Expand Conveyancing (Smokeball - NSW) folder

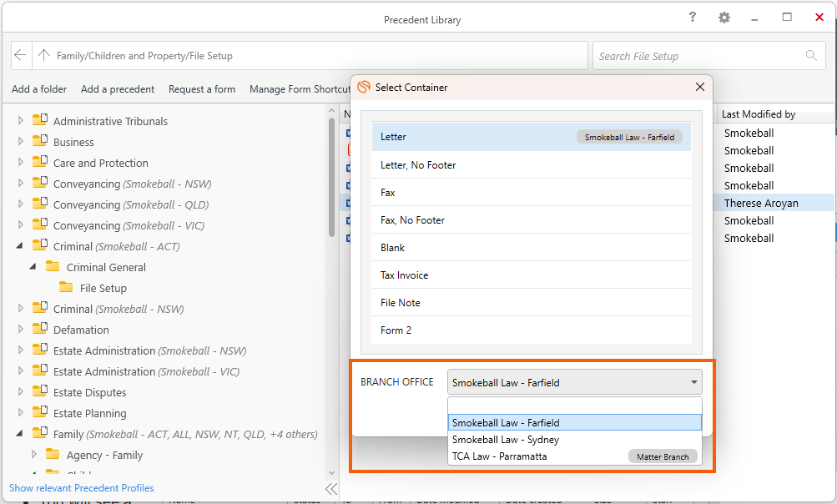pyautogui.click(x=20, y=183)
